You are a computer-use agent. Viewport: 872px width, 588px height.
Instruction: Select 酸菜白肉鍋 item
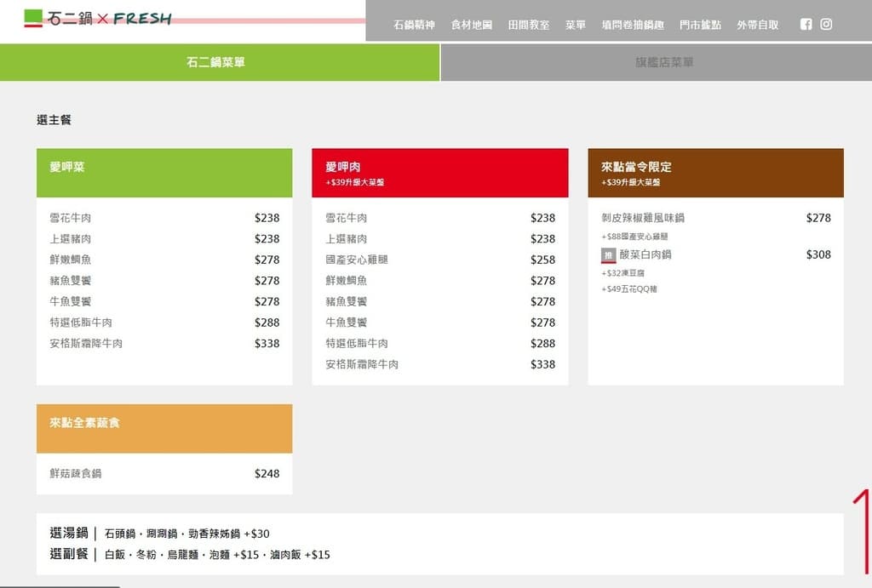[645, 254]
